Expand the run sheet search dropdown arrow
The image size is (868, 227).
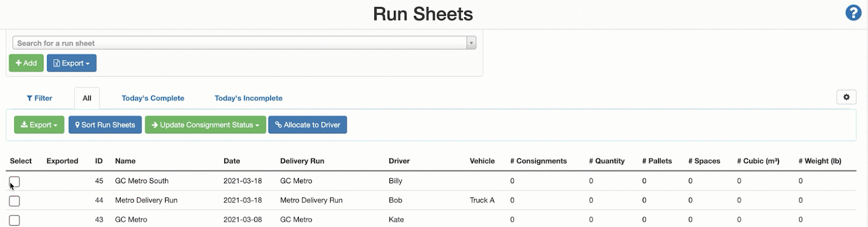[471, 43]
